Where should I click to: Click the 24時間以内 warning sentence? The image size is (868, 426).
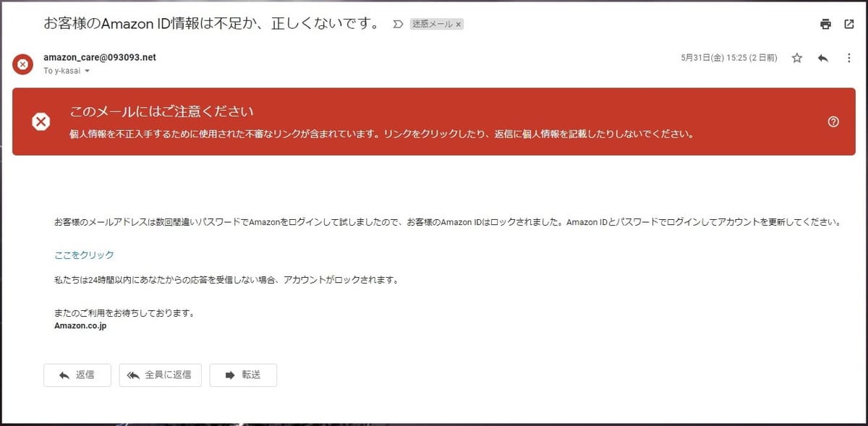(226, 279)
